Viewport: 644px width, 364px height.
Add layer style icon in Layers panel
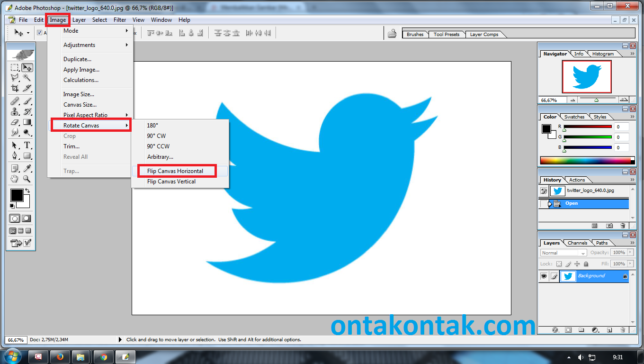pyautogui.click(x=555, y=330)
